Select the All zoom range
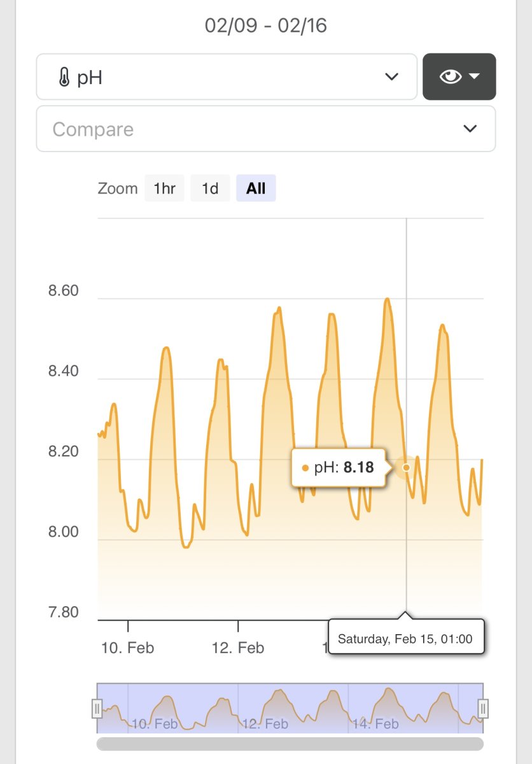This screenshot has height=764, width=532. coord(256,188)
